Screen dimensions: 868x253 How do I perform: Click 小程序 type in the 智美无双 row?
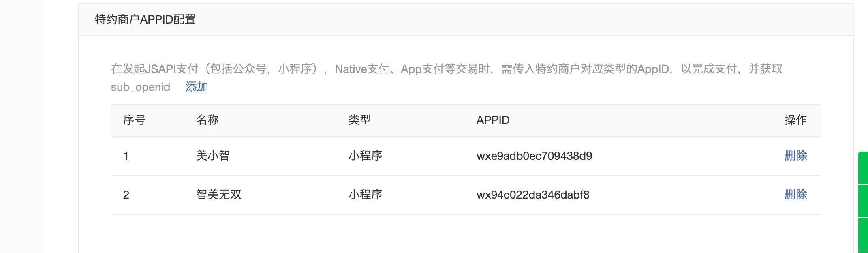coord(365,195)
